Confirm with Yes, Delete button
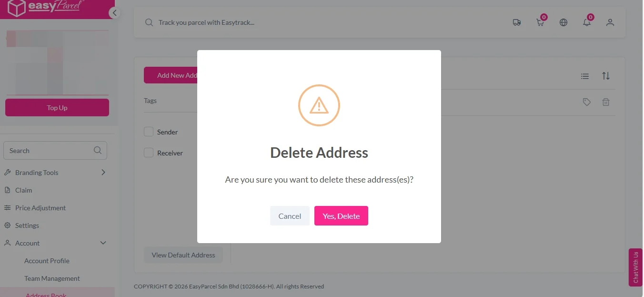 [x=341, y=216]
